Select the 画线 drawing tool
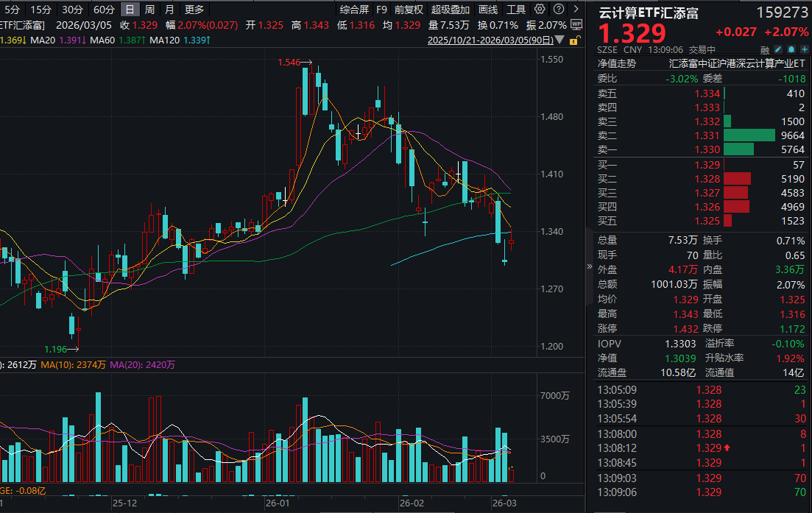 coord(489,9)
